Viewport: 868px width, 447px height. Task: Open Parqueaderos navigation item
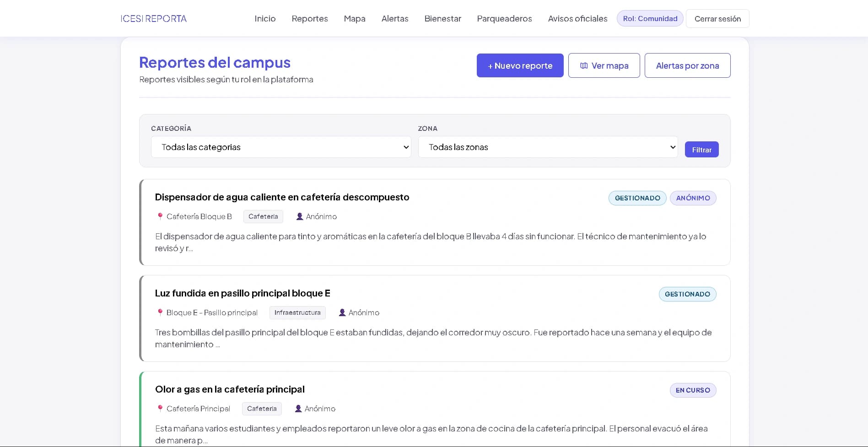504,18
